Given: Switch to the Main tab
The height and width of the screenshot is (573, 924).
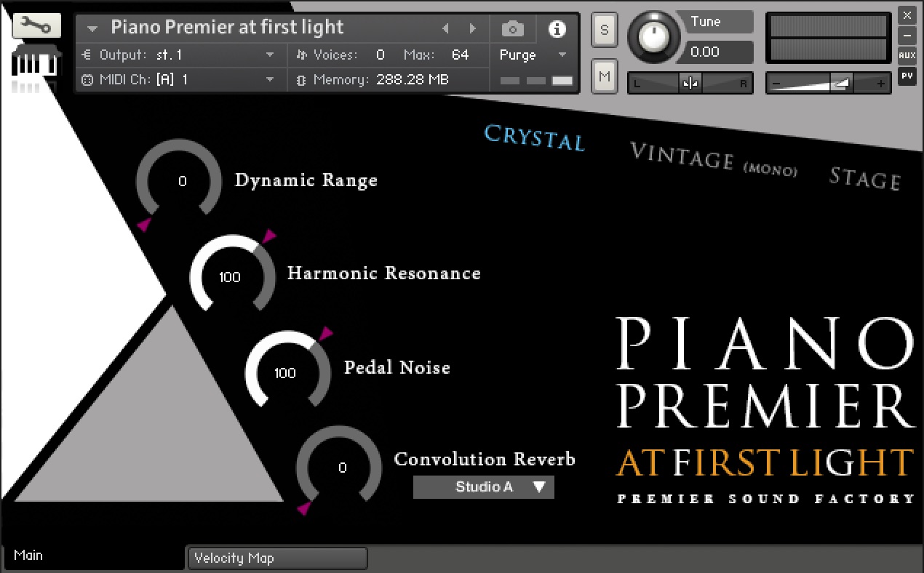Looking at the screenshot, I should pyautogui.click(x=29, y=556).
